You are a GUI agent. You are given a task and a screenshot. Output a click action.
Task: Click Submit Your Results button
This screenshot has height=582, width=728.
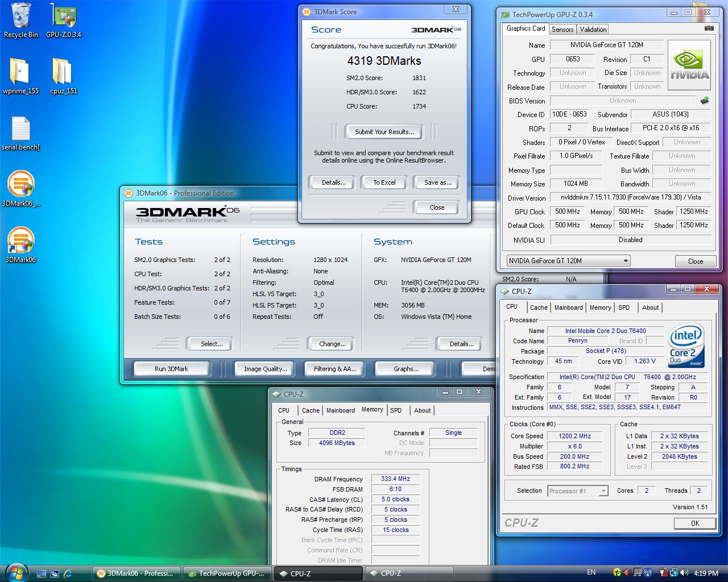click(x=384, y=132)
